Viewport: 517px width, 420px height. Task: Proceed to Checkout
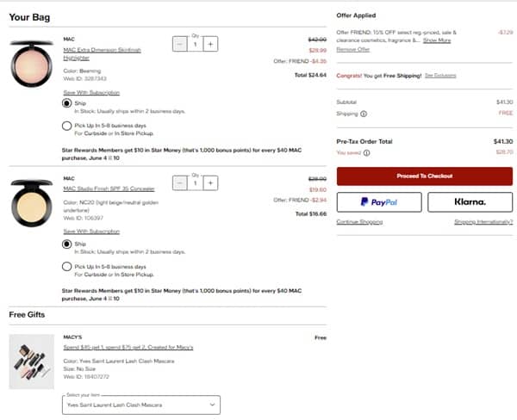pos(424,176)
